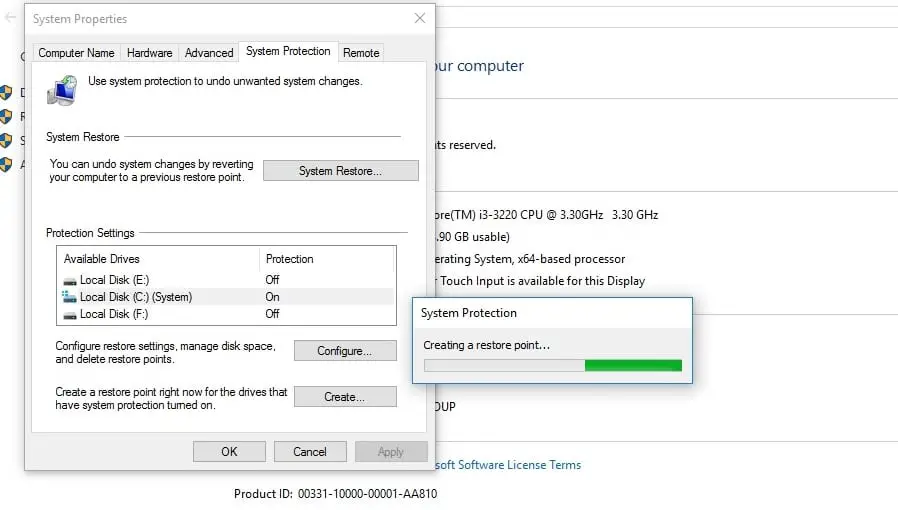Image resolution: width=898 pixels, height=510 pixels.
Task: Click the Protection column header
Action: (327, 259)
